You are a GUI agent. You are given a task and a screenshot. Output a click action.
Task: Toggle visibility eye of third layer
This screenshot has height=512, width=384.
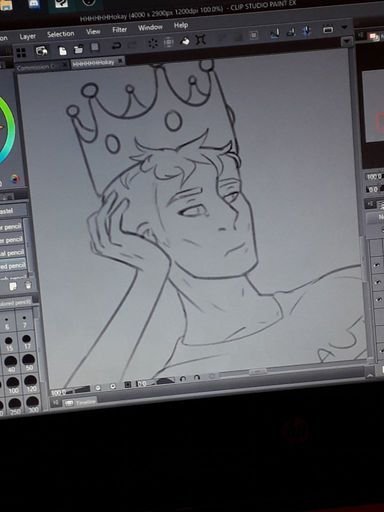click(x=378, y=300)
